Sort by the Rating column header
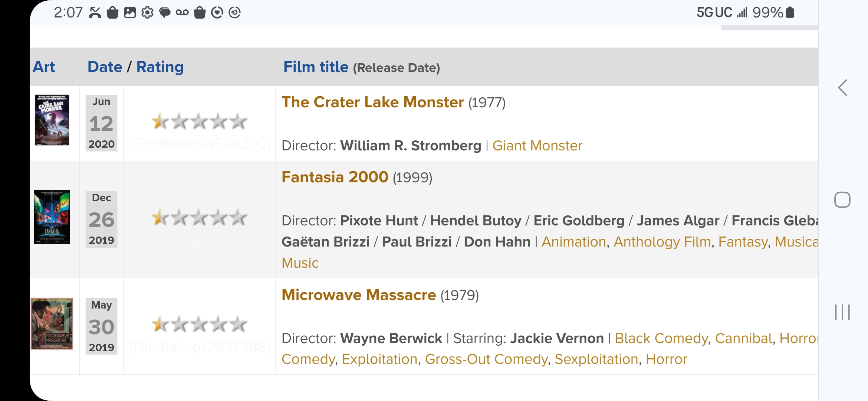 tap(160, 67)
